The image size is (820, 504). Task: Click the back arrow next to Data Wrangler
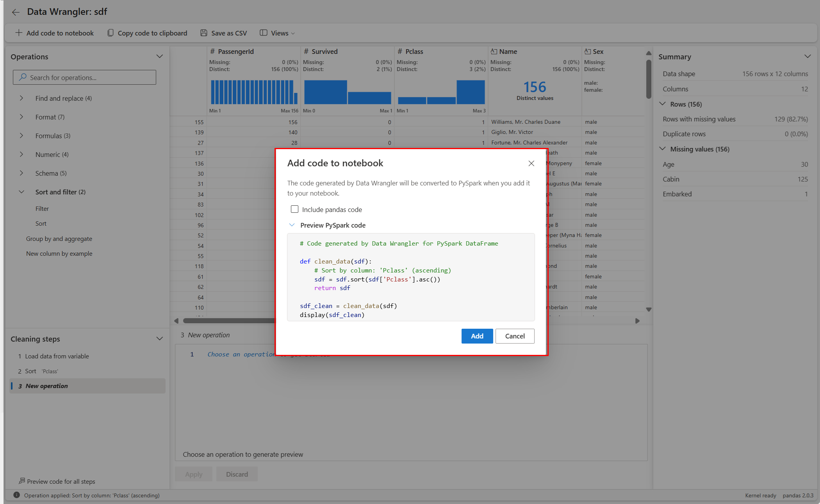point(16,12)
